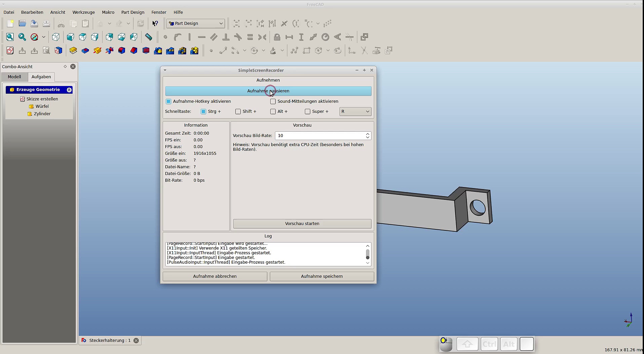Enable Sound-Mitteilungen aktivieren checkbox
This screenshot has height=354, width=644.
(x=273, y=101)
